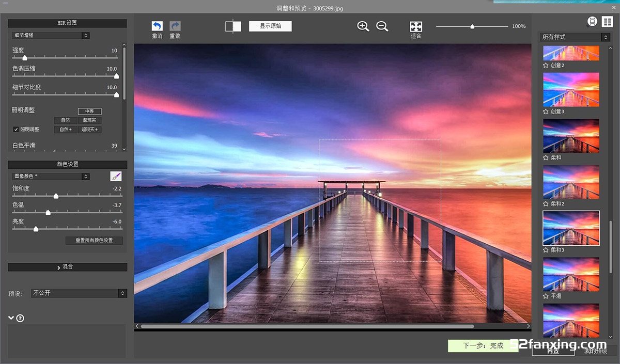620x364 pixels.
Task: Zoom in with the plus magnifier
Action: [x=363, y=26]
